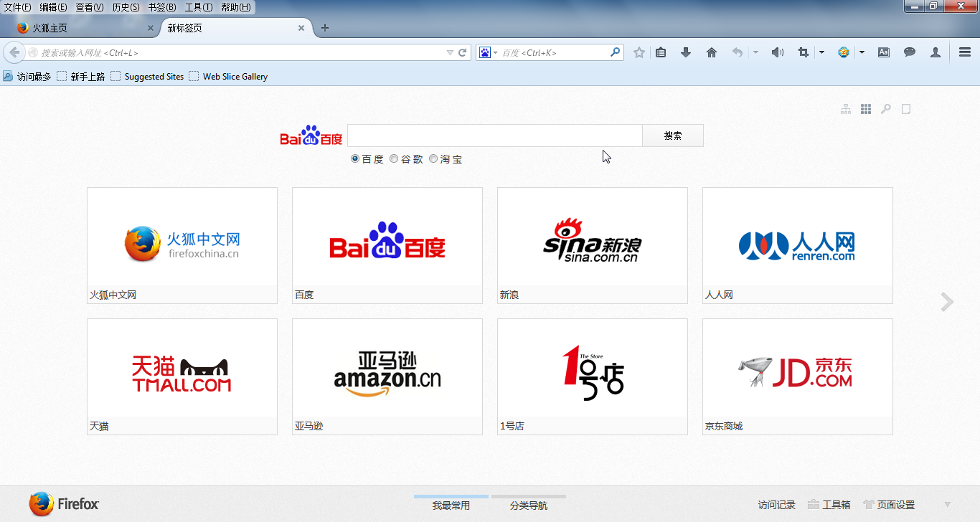This screenshot has width=980, height=522.
Task: Bookmark this page with the star icon
Action: [639, 52]
